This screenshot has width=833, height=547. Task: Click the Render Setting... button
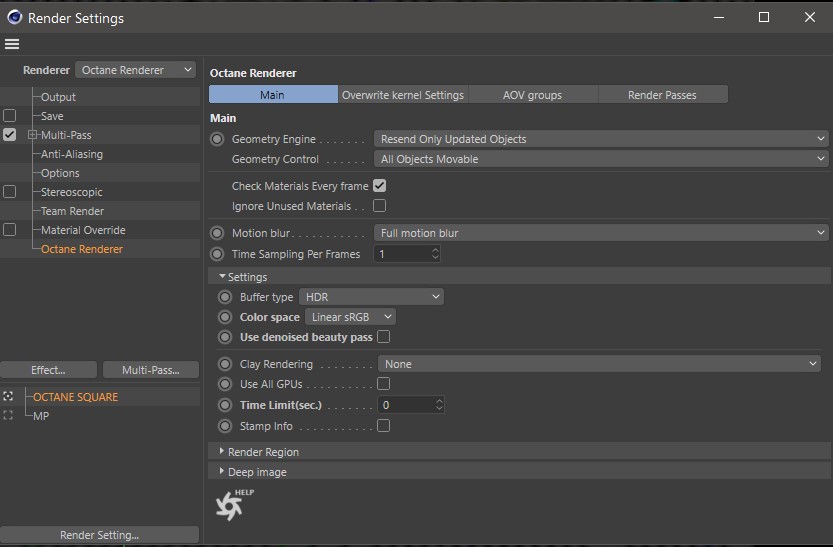point(99,535)
